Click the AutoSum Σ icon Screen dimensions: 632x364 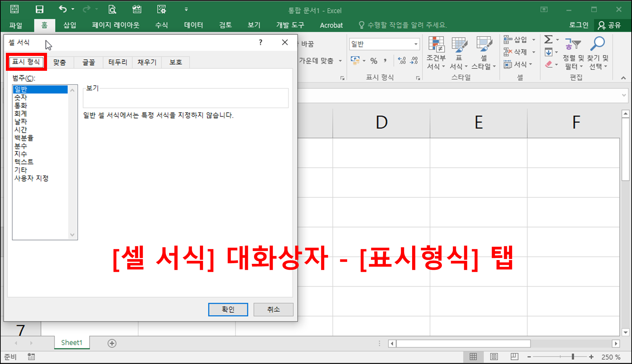click(x=548, y=40)
